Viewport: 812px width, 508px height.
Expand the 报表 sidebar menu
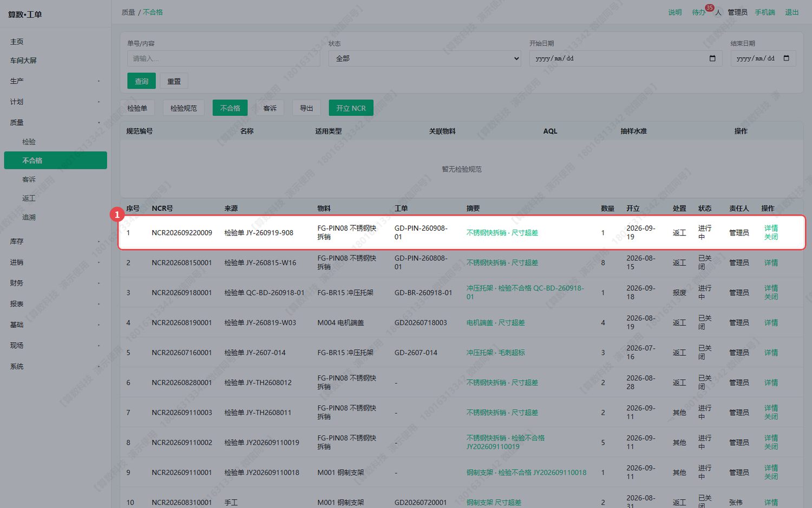(x=55, y=304)
